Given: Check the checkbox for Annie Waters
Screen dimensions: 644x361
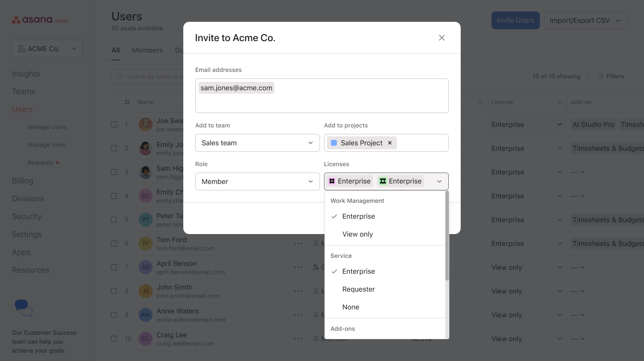Looking at the screenshot, I should click(x=114, y=315).
